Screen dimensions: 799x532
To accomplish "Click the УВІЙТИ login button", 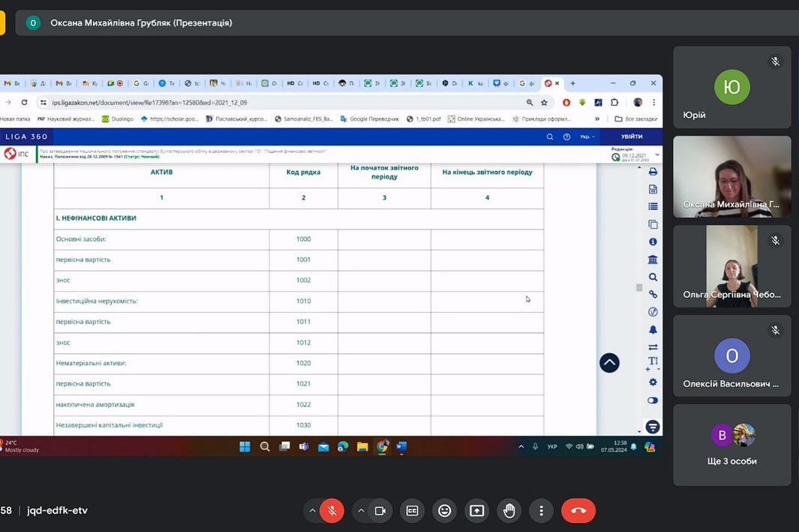I will tap(631, 137).
